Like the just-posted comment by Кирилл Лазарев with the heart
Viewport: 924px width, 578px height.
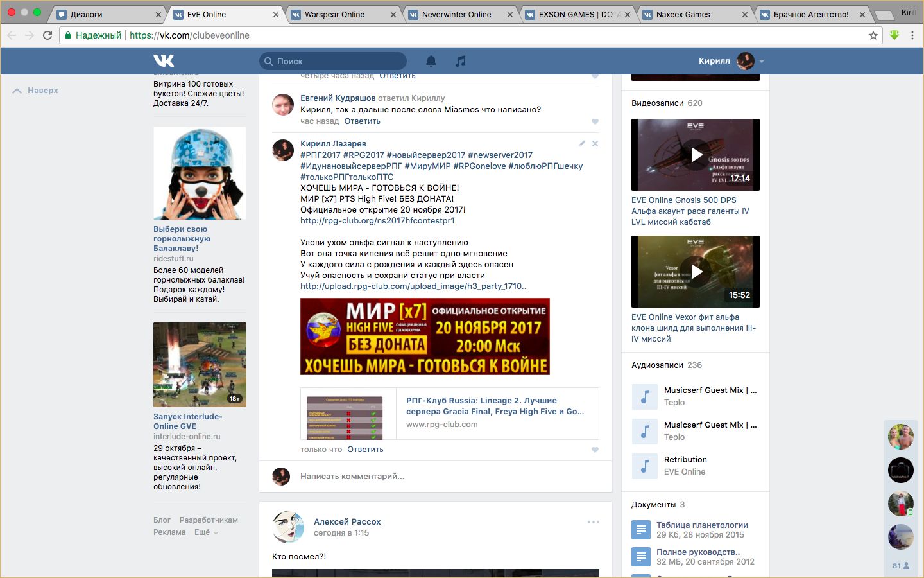(595, 450)
